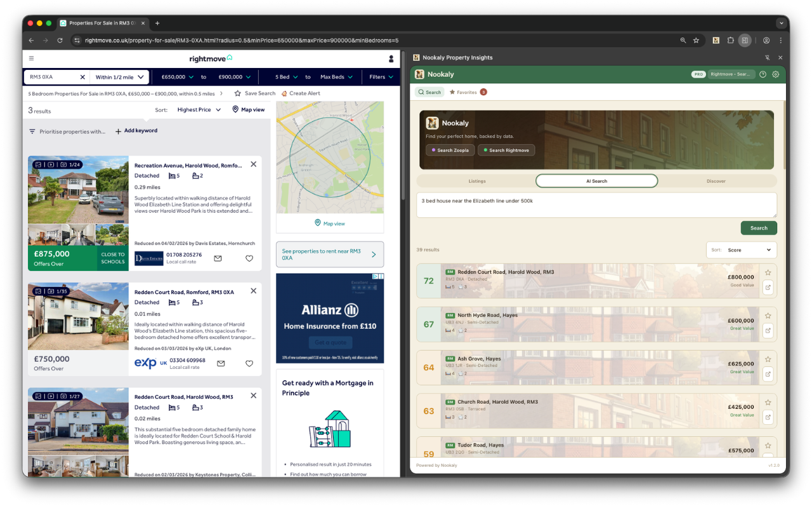The image size is (812, 508).
Task: Open the floorplan icon on Recreation Avenue photo
Action: coord(37,164)
